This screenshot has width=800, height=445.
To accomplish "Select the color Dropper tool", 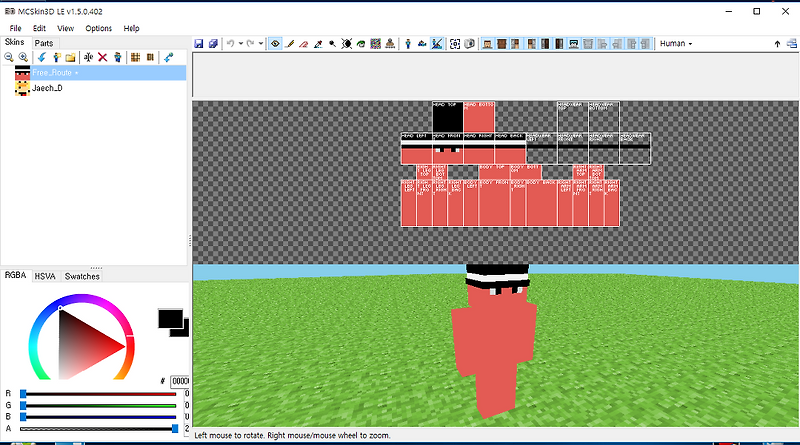I will click(318, 44).
